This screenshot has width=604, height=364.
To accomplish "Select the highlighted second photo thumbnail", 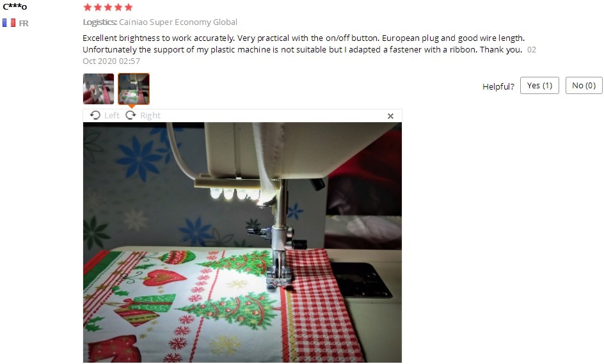I will tap(134, 89).
